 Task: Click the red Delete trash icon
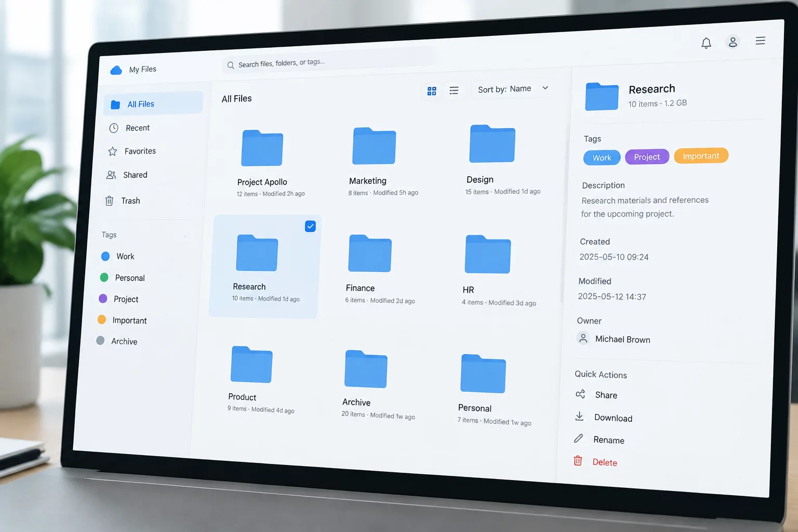click(578, 461)
